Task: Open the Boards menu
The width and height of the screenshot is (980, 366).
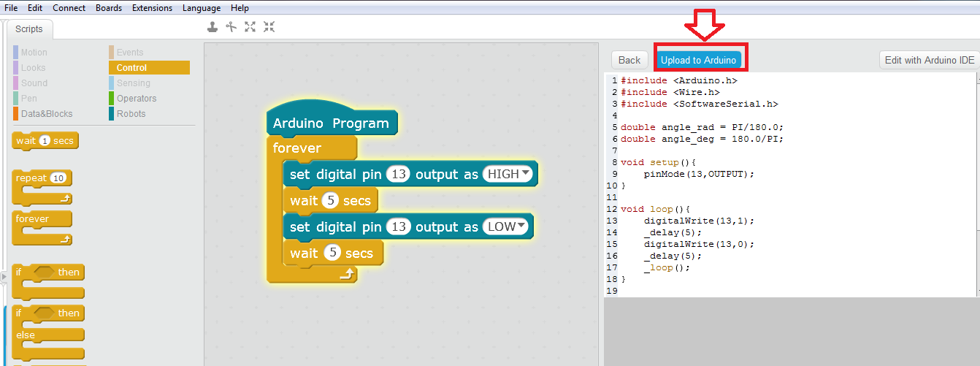Action: pyautogui.click(x=109, y=8)
